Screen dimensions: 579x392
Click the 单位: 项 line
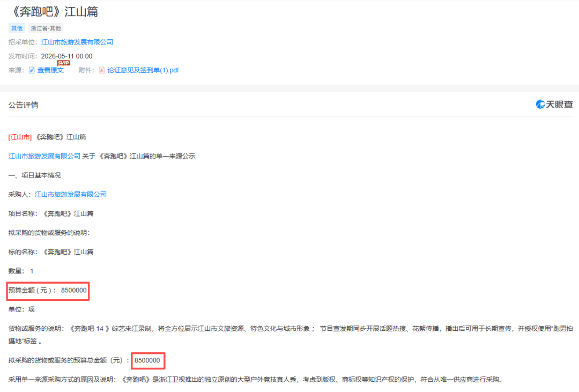pyautogui.click(x=21, y=309)
